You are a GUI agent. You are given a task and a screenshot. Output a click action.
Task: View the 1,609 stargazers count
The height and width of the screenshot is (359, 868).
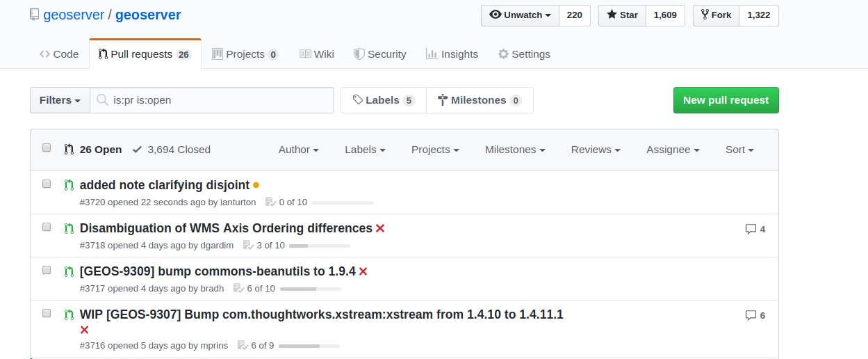click(665, 15)
